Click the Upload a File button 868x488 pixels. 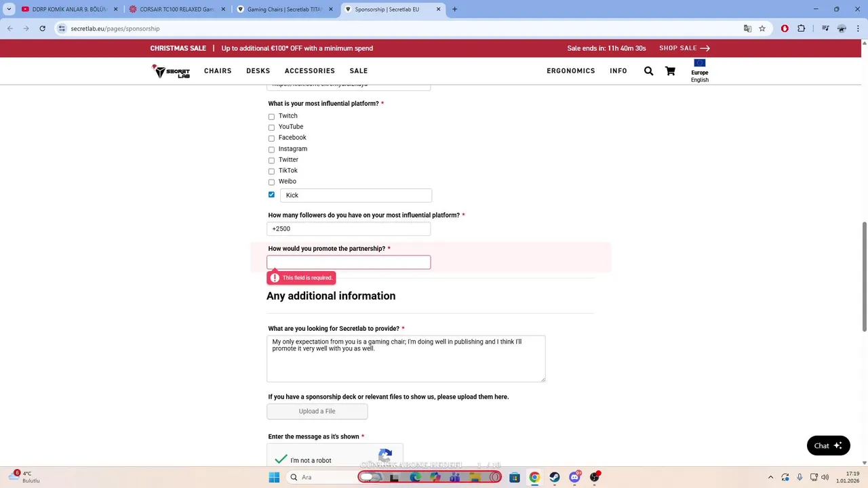317,411
